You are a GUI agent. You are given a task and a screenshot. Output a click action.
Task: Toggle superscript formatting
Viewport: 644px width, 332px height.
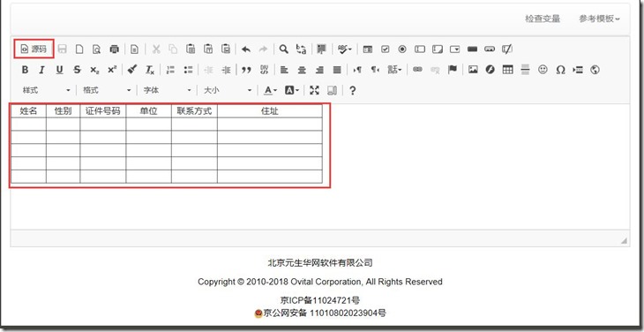tap(112, 70)
